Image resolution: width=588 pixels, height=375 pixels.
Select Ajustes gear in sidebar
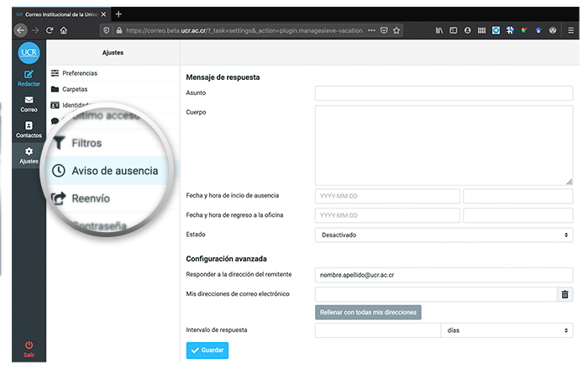click(29, 155)
